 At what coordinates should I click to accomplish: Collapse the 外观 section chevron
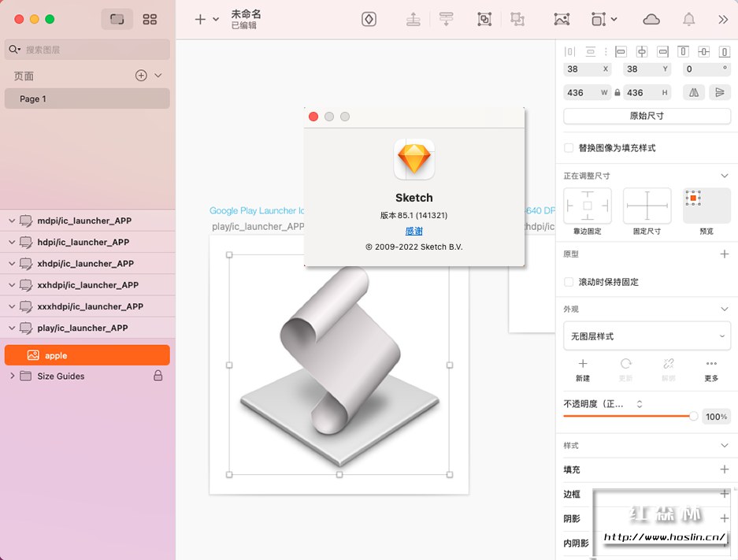coord(725,309)
